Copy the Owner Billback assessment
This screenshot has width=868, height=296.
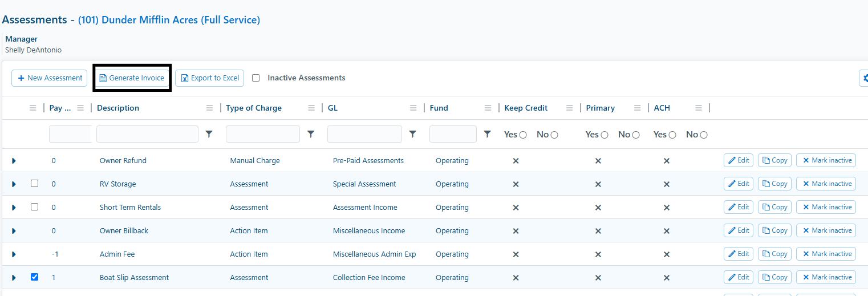click(x=774, y=230)
